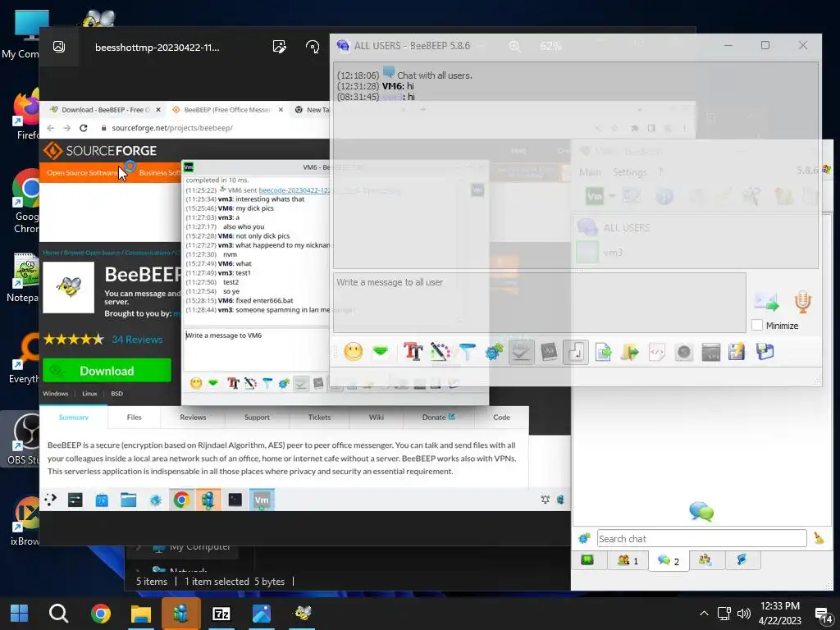Switch to green screen tab in BeeBEEP main window
Screen dimensions: 840x630
click(x=587, y=560)
